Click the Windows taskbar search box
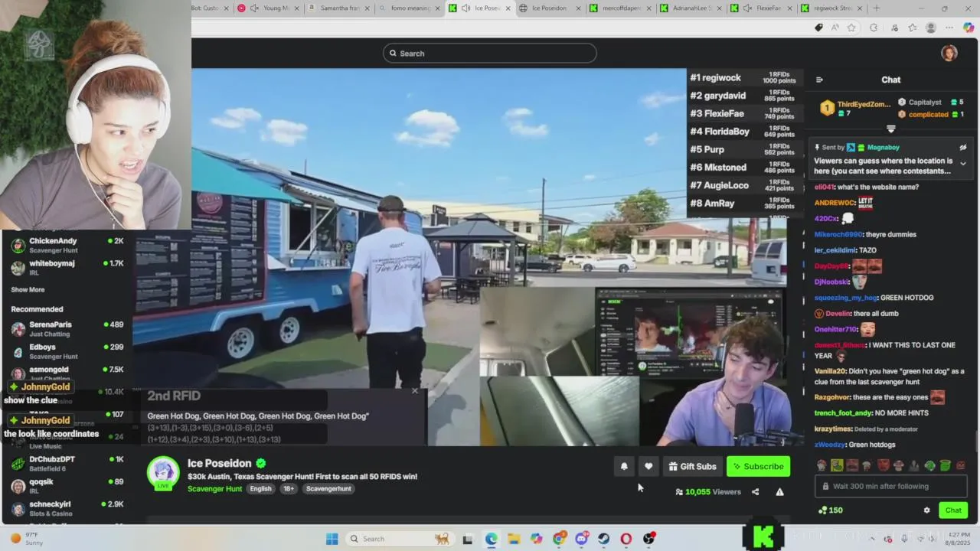The width and height of the screenshot is (980, 551). click(x=398, y=539)
